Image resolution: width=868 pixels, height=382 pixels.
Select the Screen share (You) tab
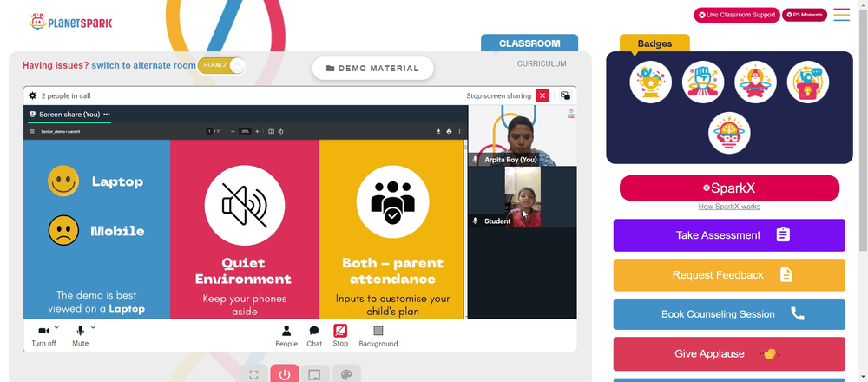tap(69, 115)
